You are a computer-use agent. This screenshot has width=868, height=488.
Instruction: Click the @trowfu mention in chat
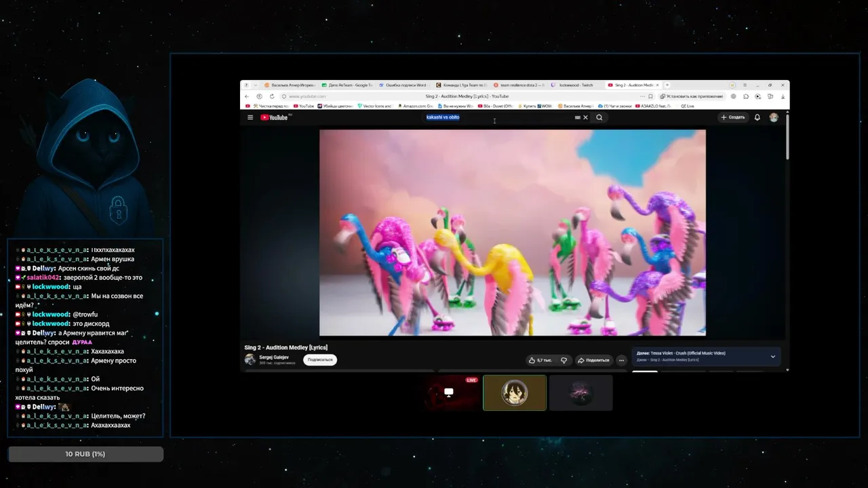(x=85, y=314)
